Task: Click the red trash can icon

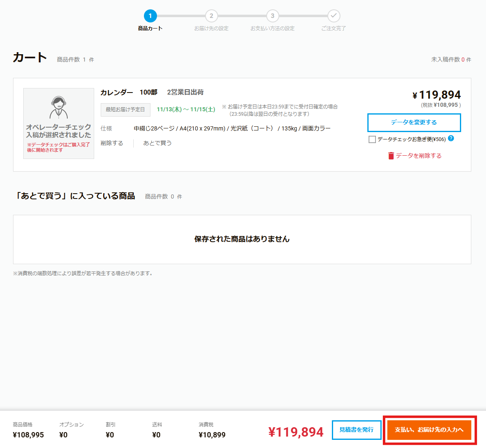Action: (x=391, y=156)
